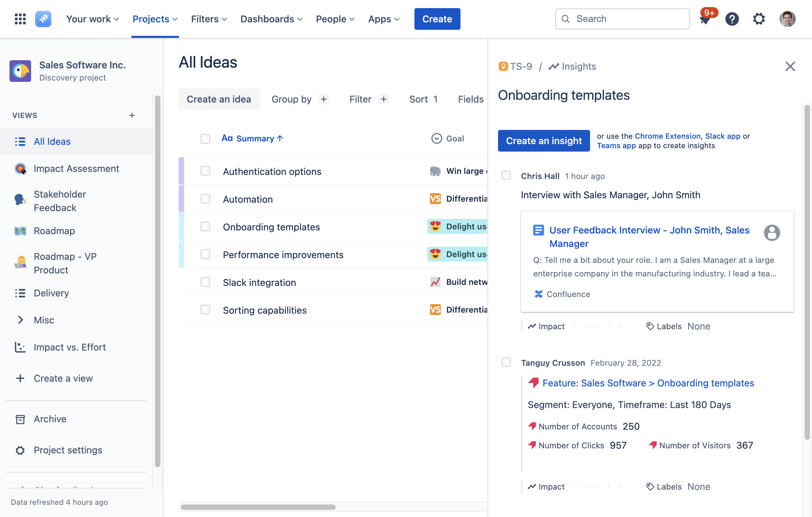This screenshot has height=517, width=812.
Task: Open the Dashboards dropdown
Action: coord(271,19)
